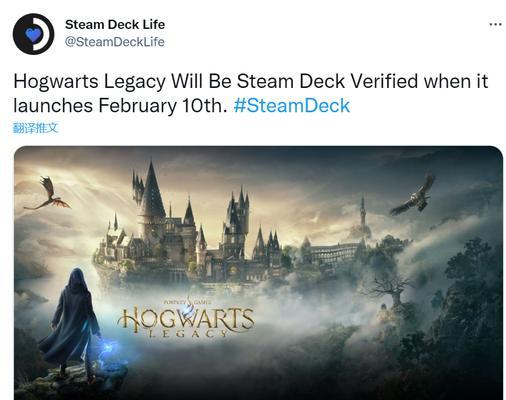Open the @SteamDeckLife handle link
Screen dimensions: 506x400
[115, 42]
